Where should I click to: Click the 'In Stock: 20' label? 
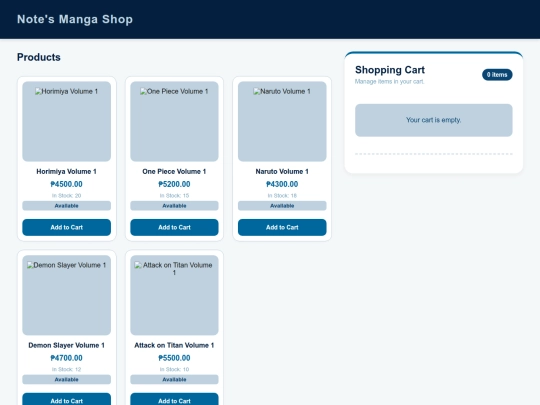(66, 196)
